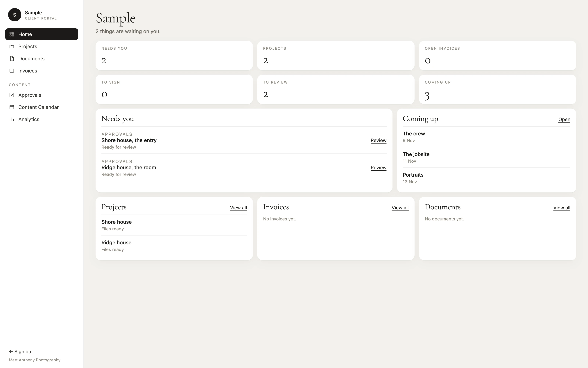Sign out of the client portal

click(x=21, y=351)
